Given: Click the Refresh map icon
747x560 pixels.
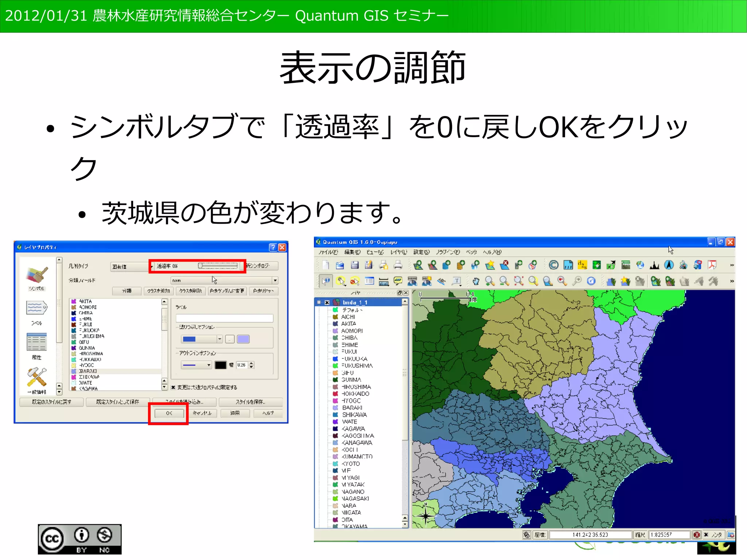Looking at the screenshot, I should tap(591, 281).
